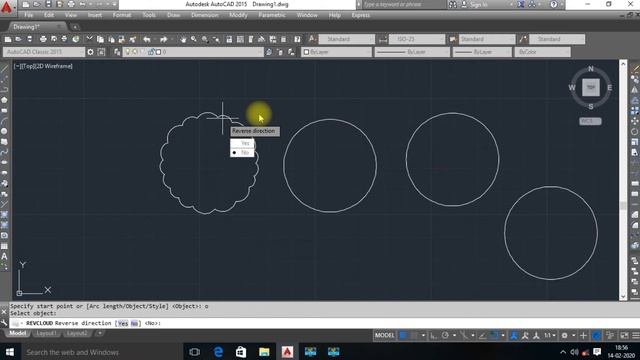Open the first ByLayer linetype dropdown
Image resolution: width=640 pixels, height=360 pixels.
[412, 52]
